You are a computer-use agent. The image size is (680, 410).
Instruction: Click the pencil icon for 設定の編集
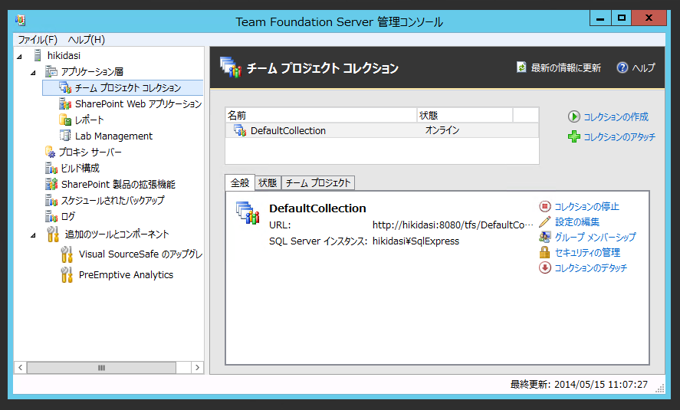(545, 222)
